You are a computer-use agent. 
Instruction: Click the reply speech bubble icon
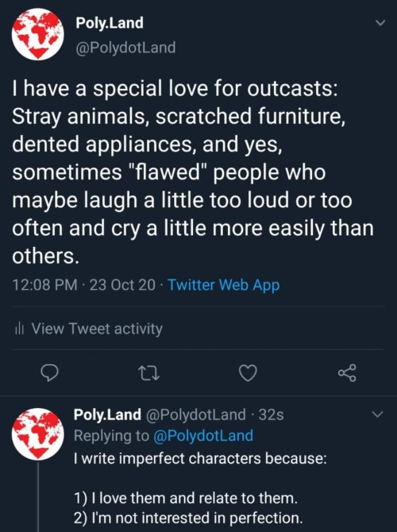49,373
